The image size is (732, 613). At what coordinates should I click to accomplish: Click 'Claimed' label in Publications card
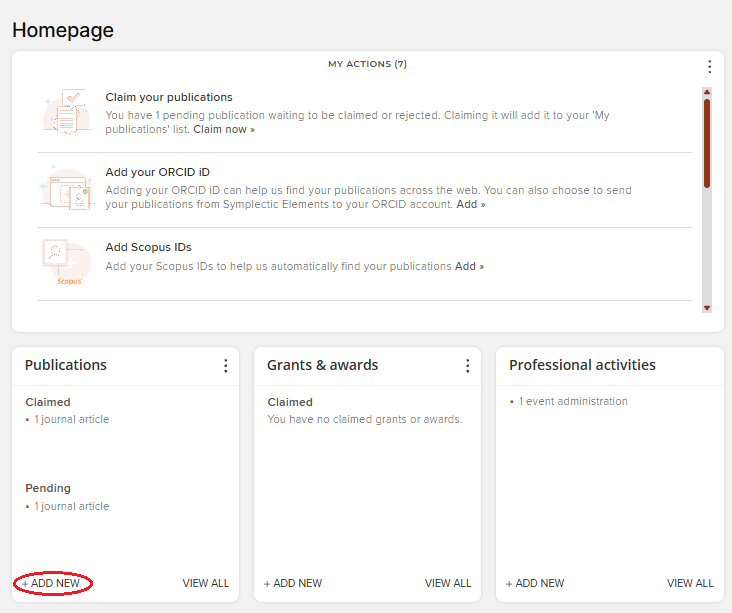[x=48, y=402]
